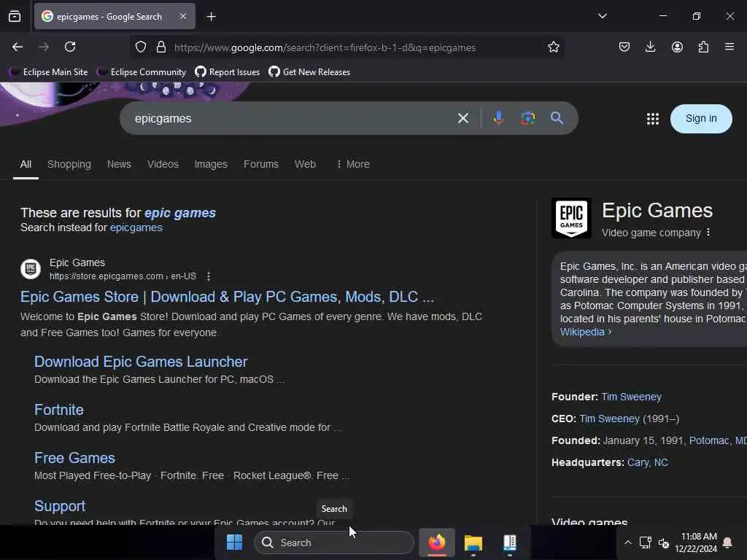This screenshot has width=747, height=560.
Task: Switch to Images results tab
Action: coord(211,164)
